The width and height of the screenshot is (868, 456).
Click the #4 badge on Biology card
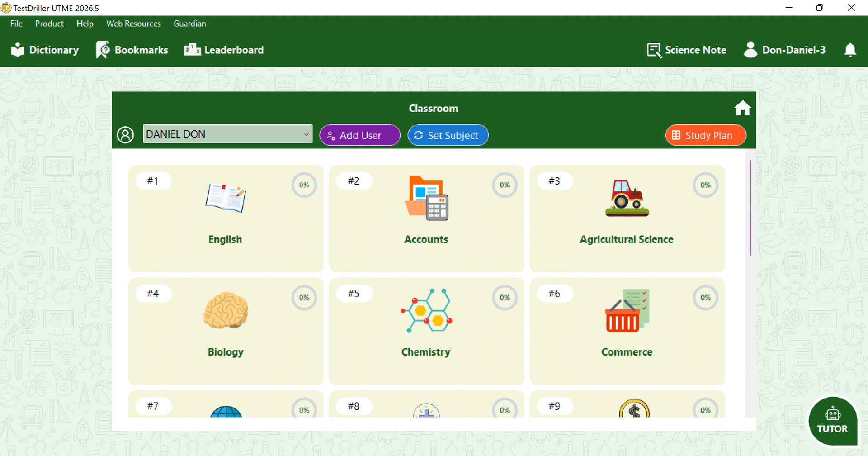(153, 294)
